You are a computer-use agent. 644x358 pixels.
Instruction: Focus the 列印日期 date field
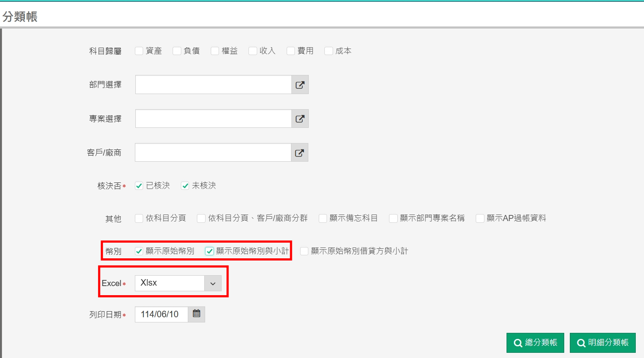coord(161,314)
